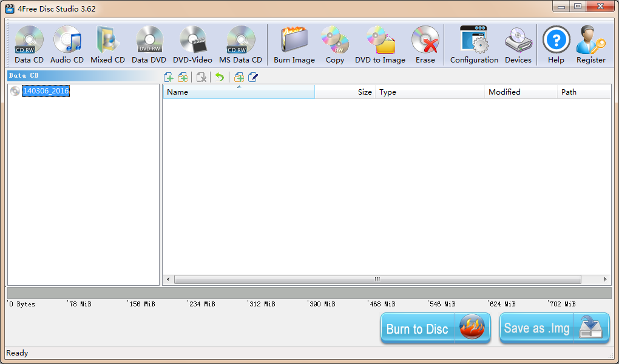Click the Modified column header
This screenshot has width=619, height=364.
(x=521, y=92)
